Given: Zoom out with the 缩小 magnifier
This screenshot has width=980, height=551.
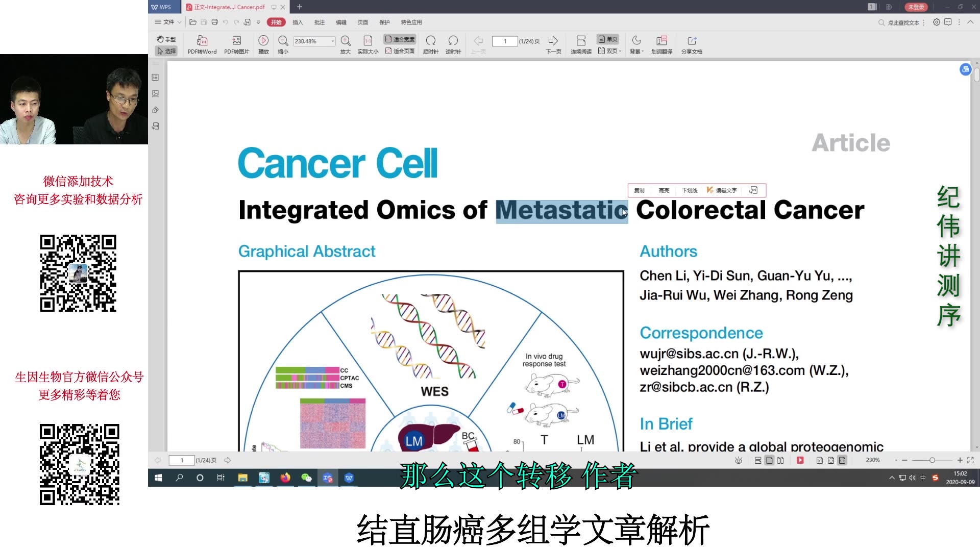Looking at the screenshot, I should [x=283, y=45].
